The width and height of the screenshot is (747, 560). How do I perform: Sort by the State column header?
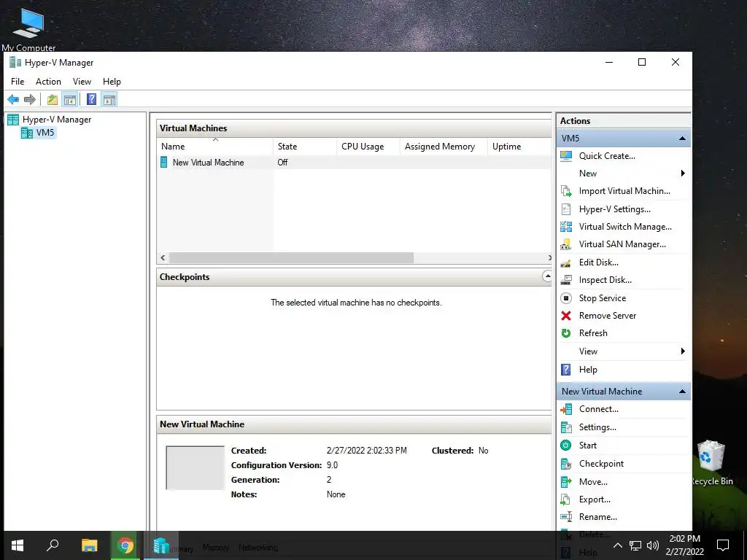(x=306, y=147)
